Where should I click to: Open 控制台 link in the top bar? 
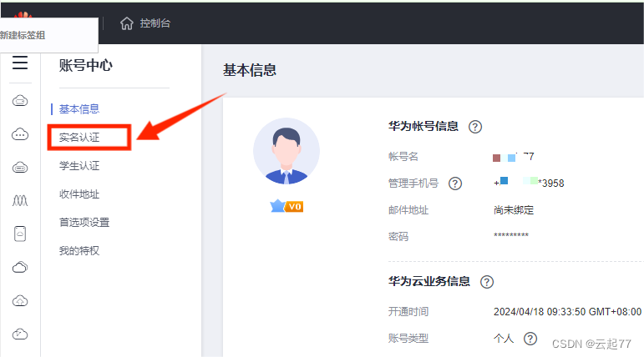[x=155, y=23]
